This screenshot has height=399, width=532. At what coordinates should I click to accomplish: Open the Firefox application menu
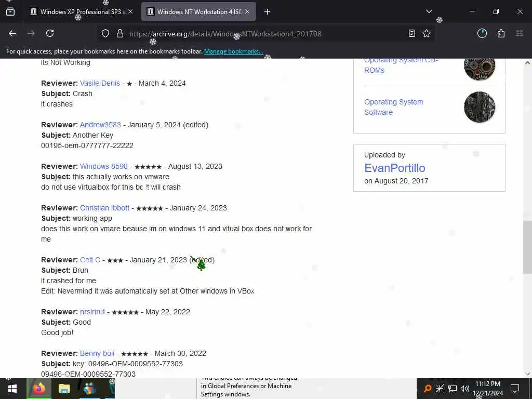coord(520,33)
